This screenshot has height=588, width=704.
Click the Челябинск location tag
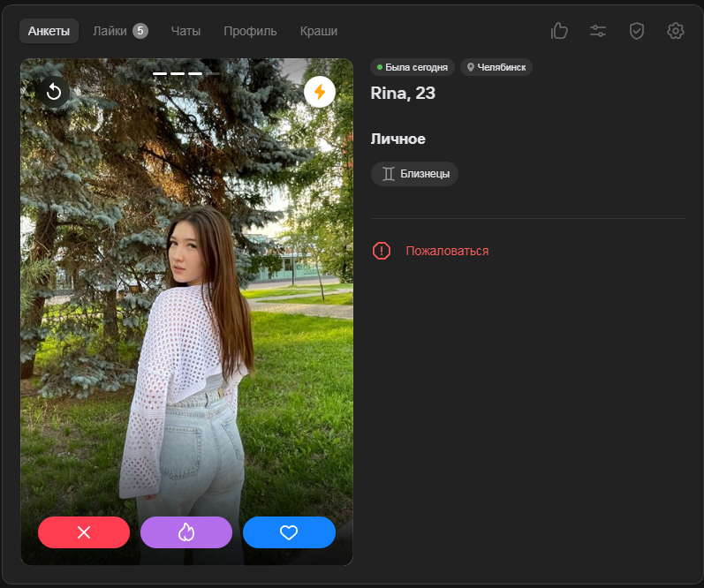(x=496, y=67)
